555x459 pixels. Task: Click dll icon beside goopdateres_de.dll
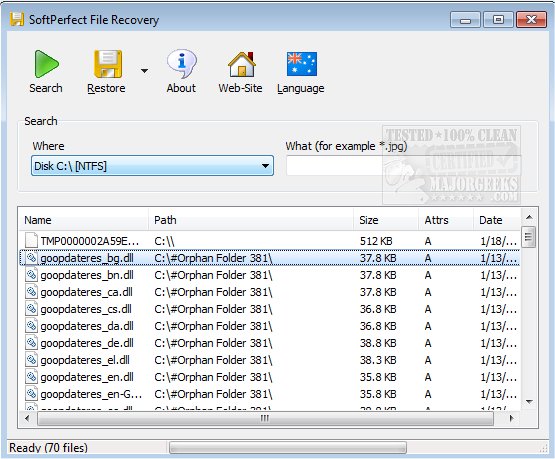(x=31, y=343)
